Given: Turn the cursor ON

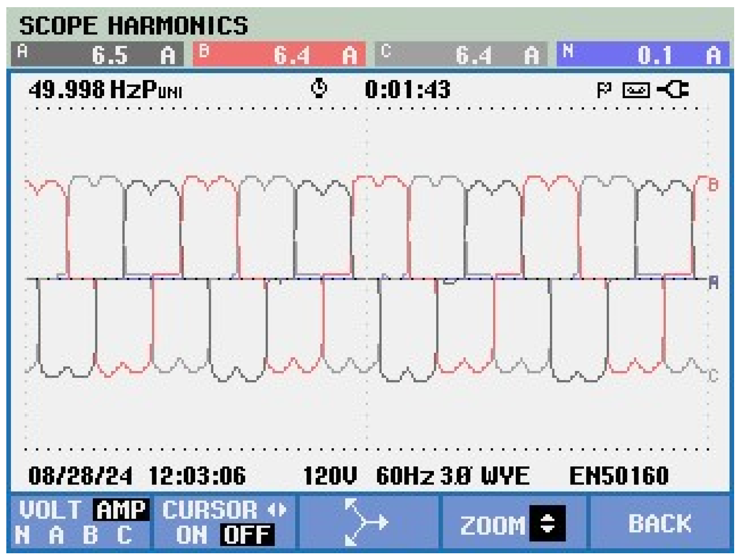Looking at the screenshot, I should tap(191, 535).
